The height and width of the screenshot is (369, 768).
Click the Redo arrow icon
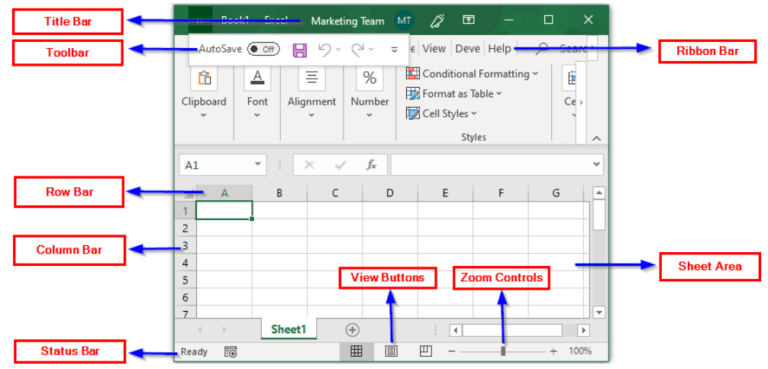pyautogui.click(x=358, y=49)
